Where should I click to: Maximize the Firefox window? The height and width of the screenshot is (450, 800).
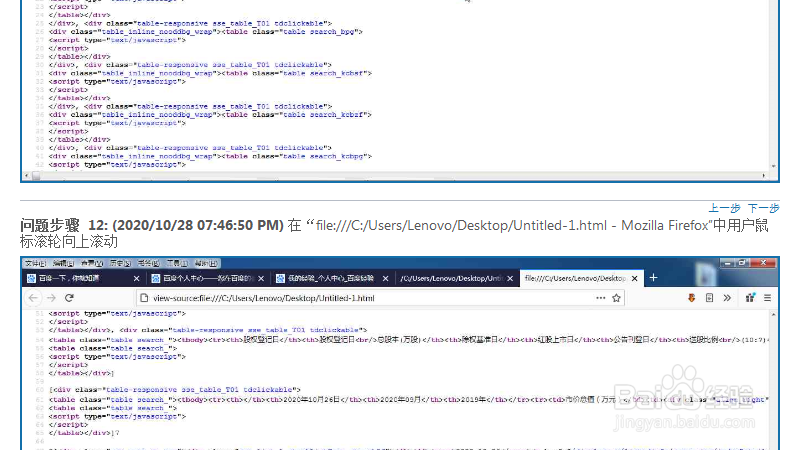coord(742,263)
